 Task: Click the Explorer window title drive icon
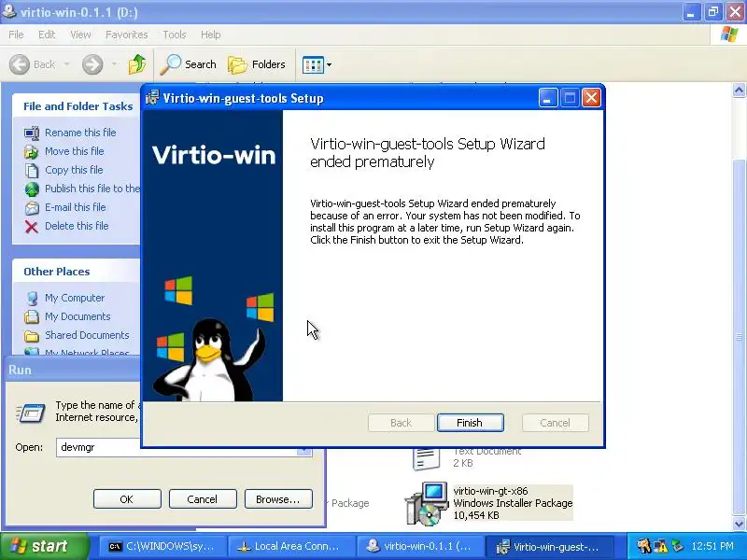(9, 11)
